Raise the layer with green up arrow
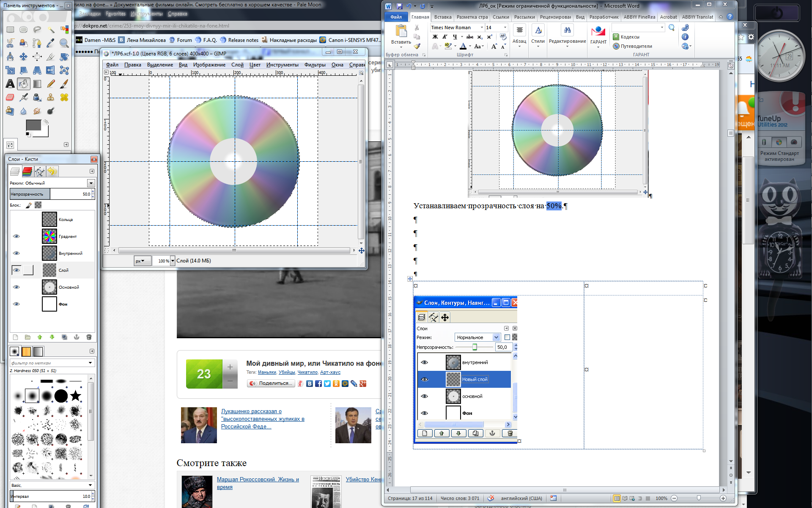 point(40,337)
